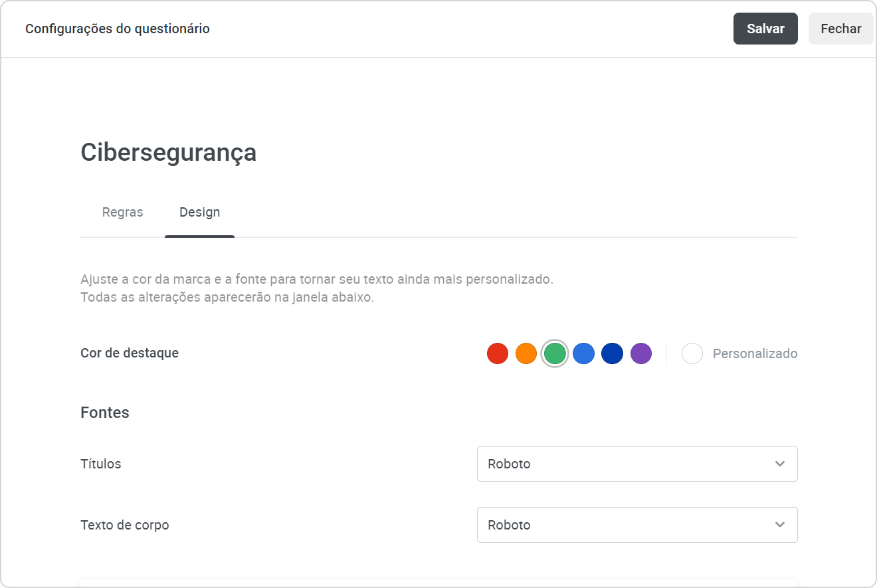The image size is (877, 588).
Task: Open the Títulos font dropdown
Action: [x=636, y=464]
